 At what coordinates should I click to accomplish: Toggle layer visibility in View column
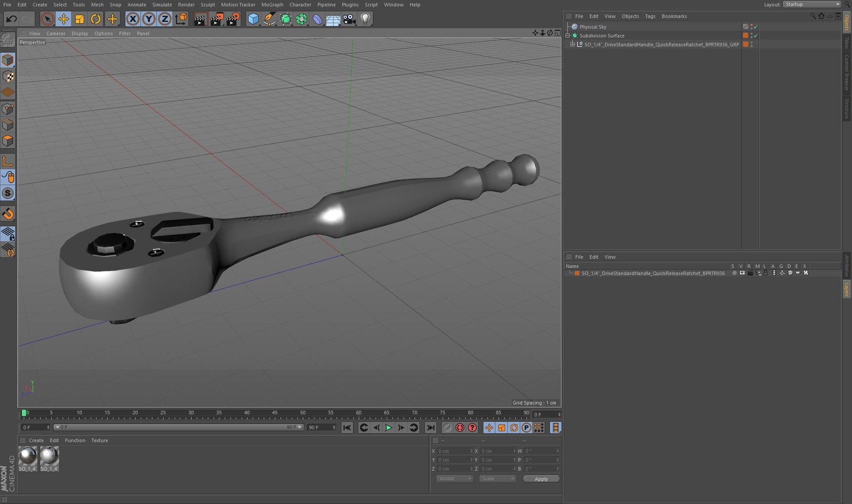tap(742, 273)
